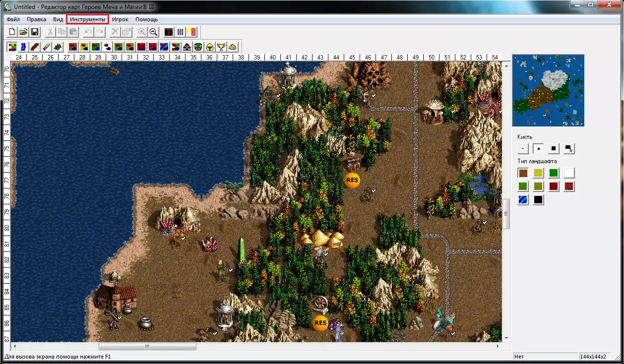Create a new map with the blank page icon
Screen dimensions: 624x364
pyautogui.click(x=12, y=32)
